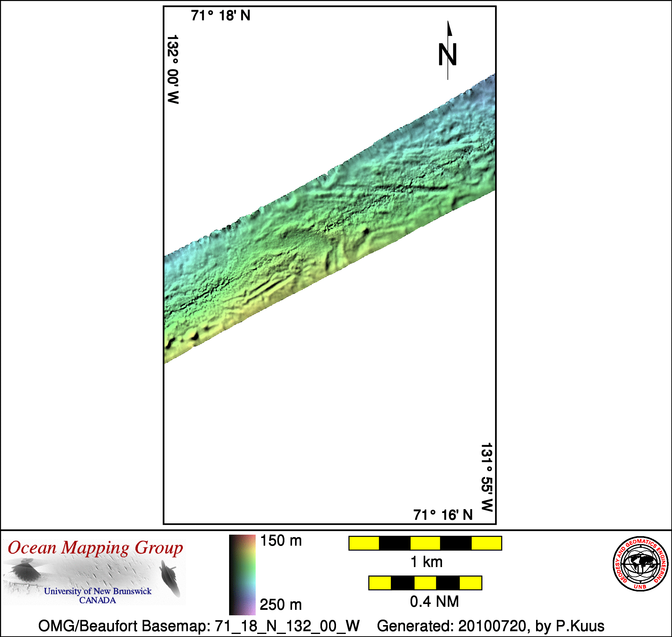Click the 0.4 NM scale label
The image size is (672, 637).
[x=434, y=602]
